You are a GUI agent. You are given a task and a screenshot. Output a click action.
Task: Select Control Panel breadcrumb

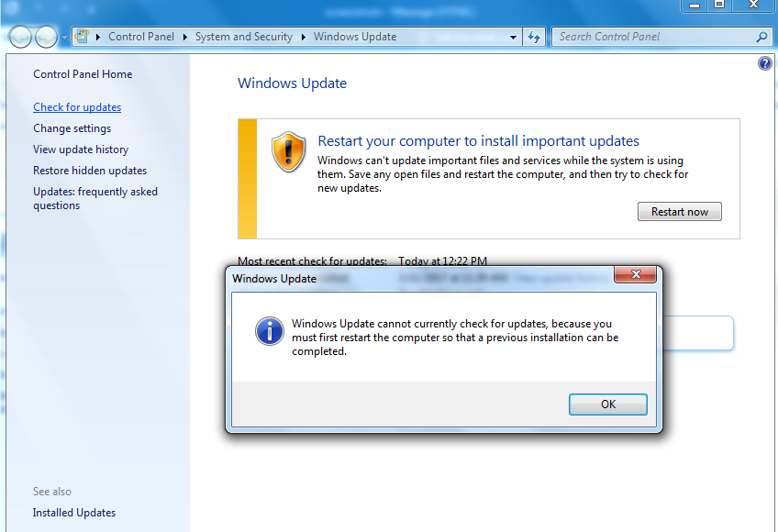tap(141, 37)
